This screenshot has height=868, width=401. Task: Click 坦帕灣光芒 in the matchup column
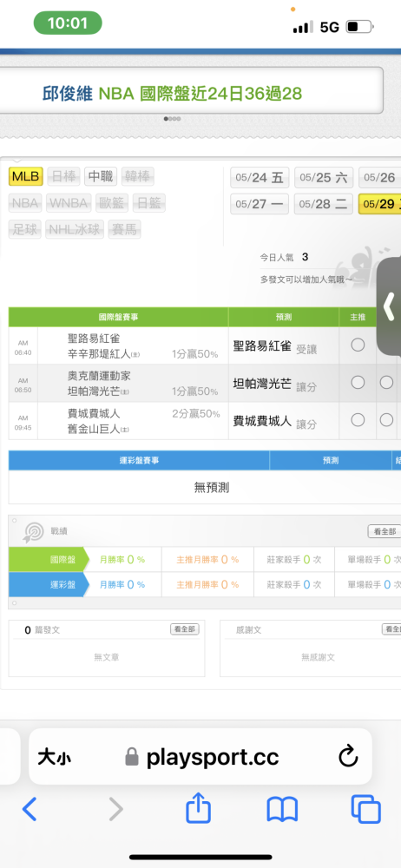pos(94,391)
